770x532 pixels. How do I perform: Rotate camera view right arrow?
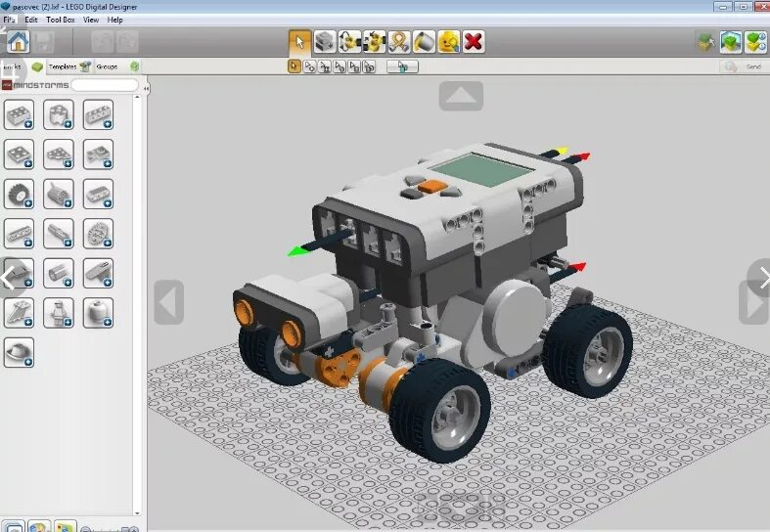753,302
